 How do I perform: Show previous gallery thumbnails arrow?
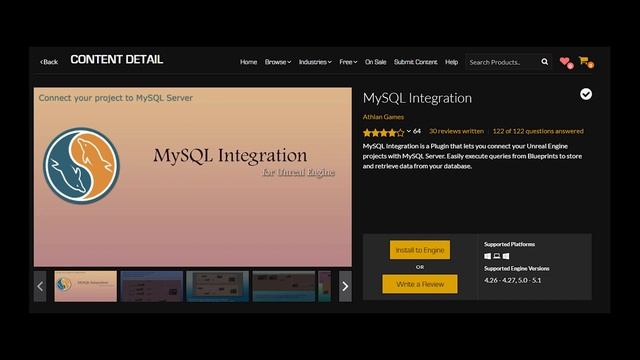pyautogui.click(x=40, y=286)
